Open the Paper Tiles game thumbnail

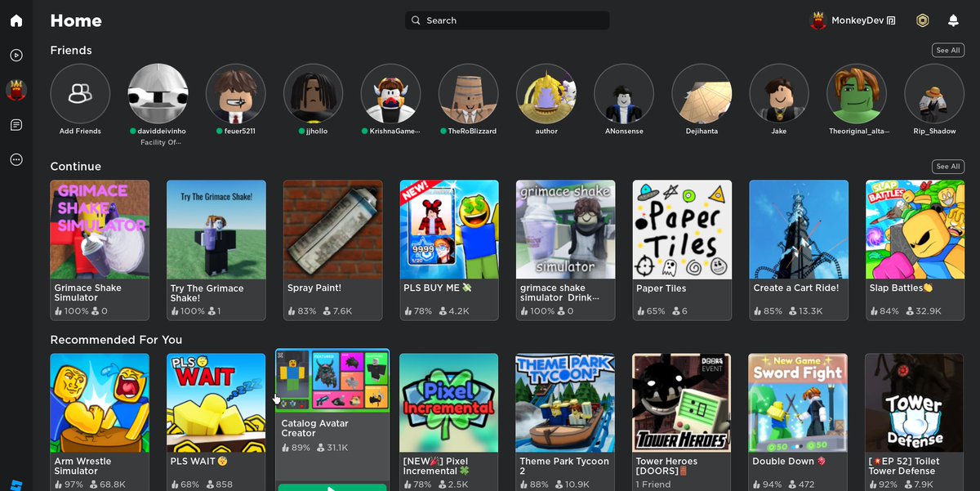point(683,230)
